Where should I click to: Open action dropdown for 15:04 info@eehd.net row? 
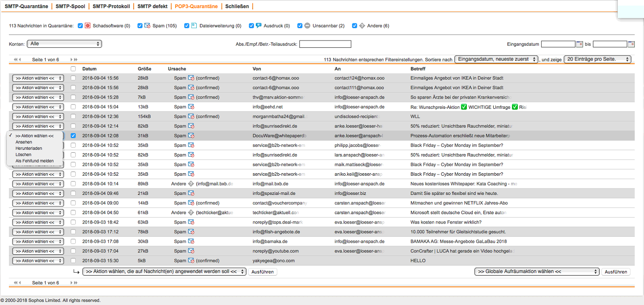[x=38, y=107]
